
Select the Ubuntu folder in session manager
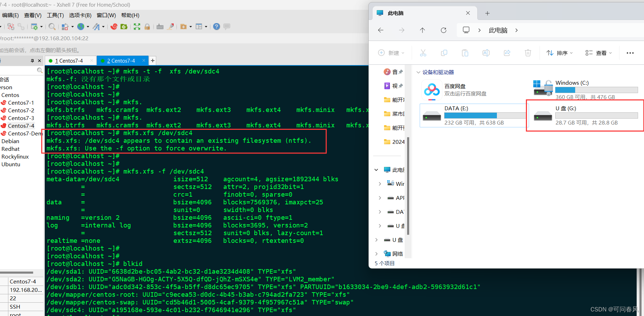[x=11, y=164]
